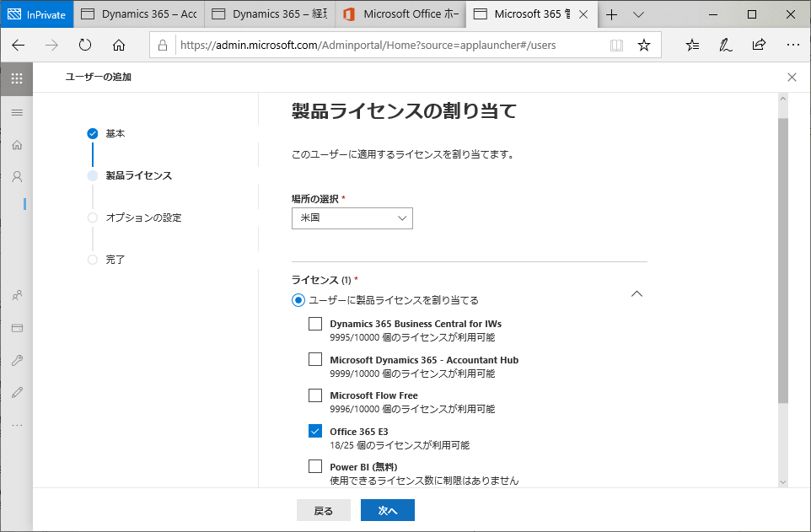Open the Setup wrench icon in sidebar

click(x=17, y=360)
